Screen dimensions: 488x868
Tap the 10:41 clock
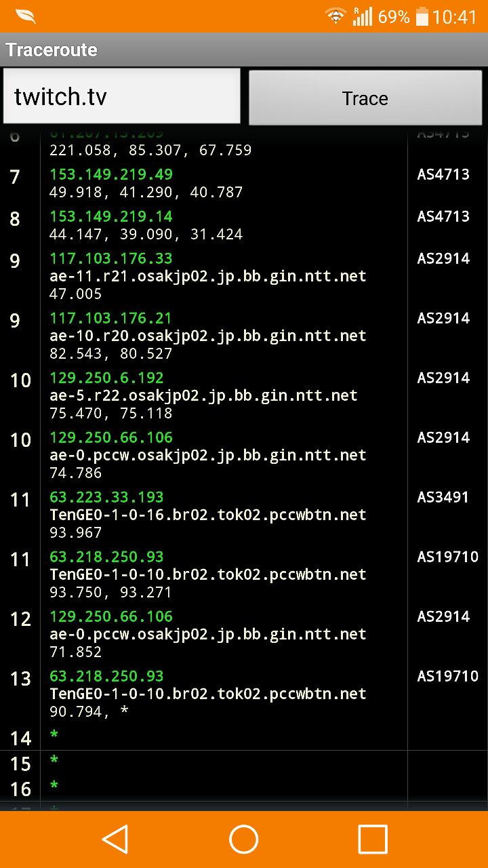click(455, 16)
